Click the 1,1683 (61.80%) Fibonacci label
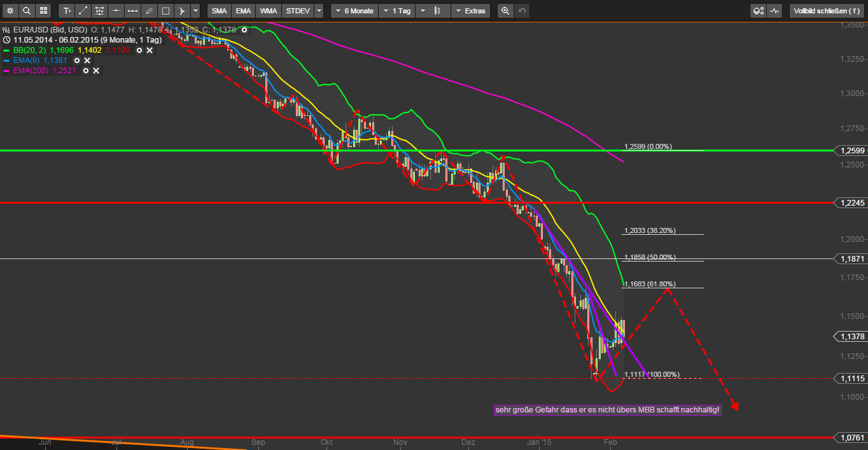This screenshot has width=868, height=450. [x=650, y=284]
